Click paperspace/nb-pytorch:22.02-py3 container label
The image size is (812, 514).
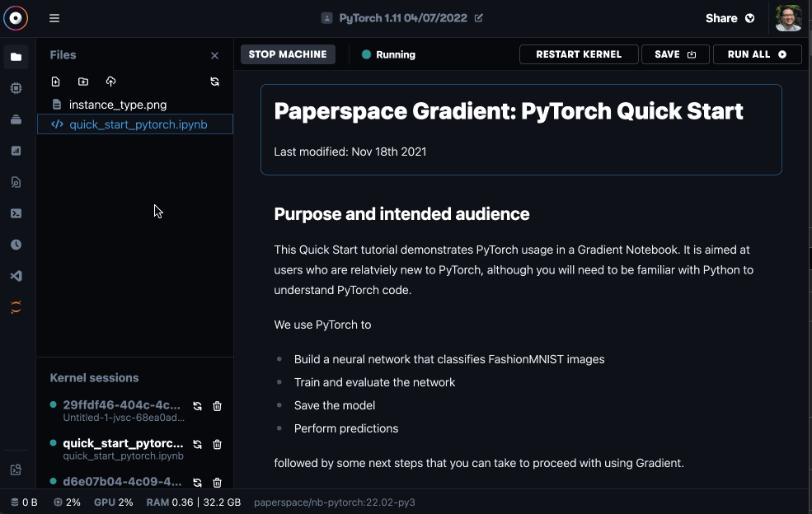point(335,502)
